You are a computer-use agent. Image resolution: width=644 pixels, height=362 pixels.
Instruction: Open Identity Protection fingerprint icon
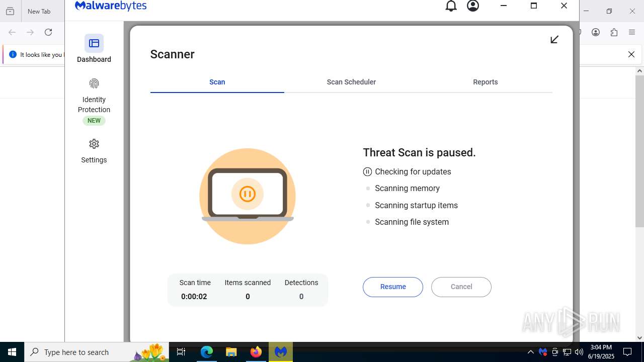[x=94, y=83]
